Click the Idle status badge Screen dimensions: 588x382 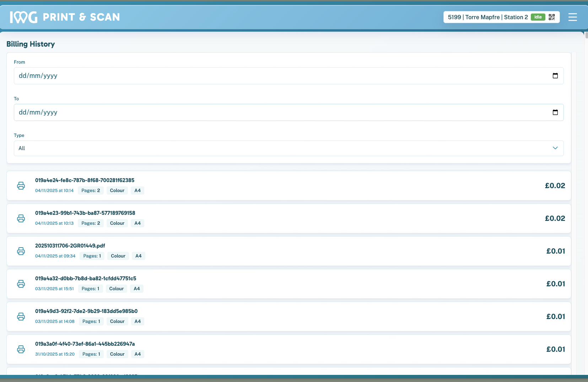pos(538,17)
